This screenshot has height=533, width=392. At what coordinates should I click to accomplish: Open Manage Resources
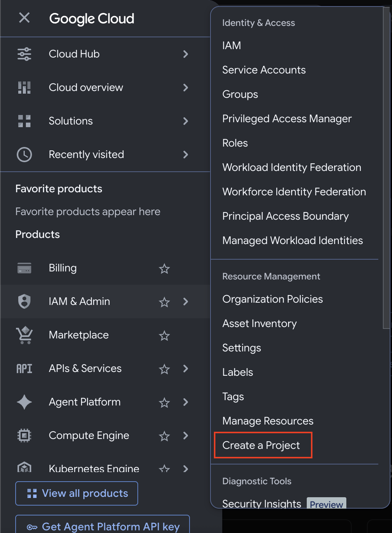point(268,421)
